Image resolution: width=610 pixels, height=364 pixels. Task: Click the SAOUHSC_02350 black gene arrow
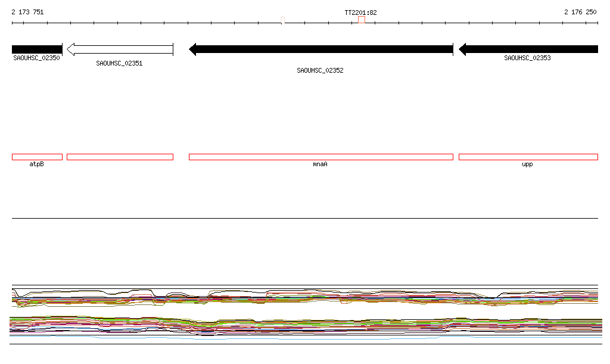point(37,49)
